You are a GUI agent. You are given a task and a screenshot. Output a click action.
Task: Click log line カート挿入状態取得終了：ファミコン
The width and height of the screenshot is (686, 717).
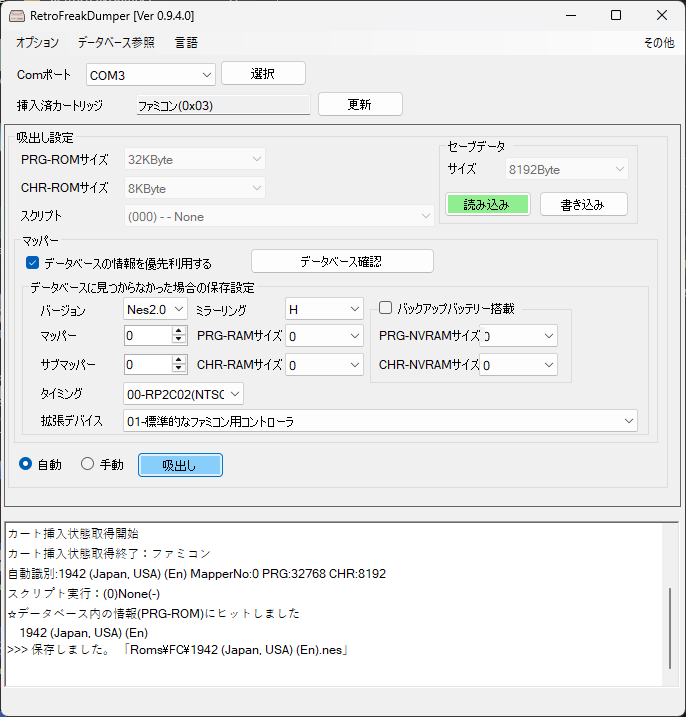tap(109, 553)
